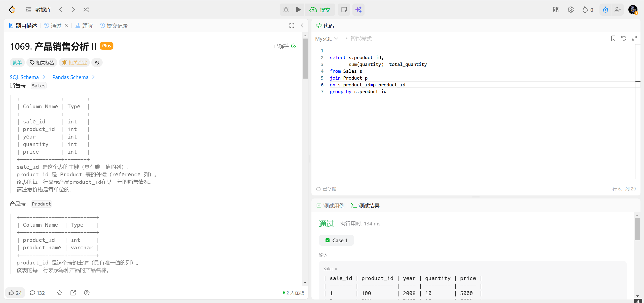Shuffle to a random problem
This screenshot has height=303, width=644.
tap(86, 10)
